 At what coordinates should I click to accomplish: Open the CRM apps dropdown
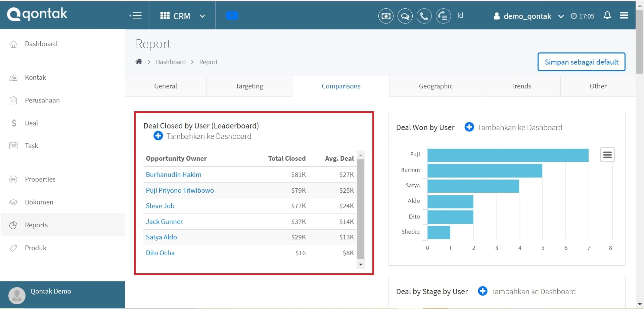[x=183, y=16]
